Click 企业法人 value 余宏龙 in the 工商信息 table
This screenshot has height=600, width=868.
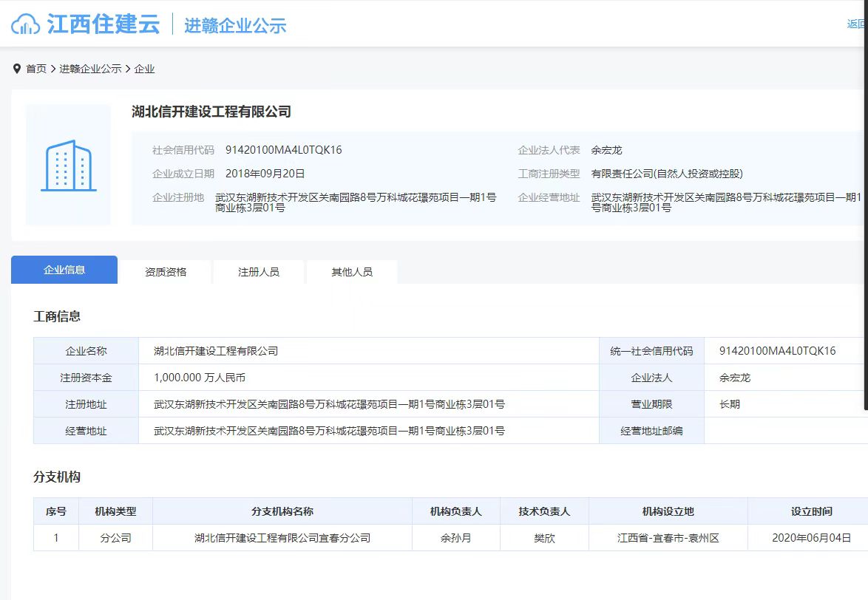(735, 378)
